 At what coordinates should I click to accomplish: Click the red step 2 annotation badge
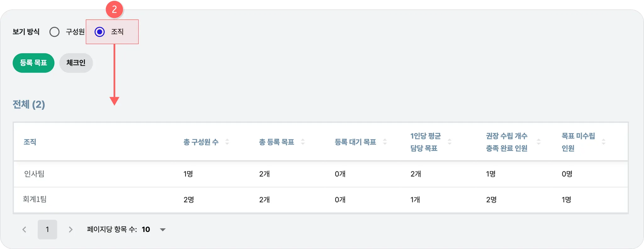[114, 9]
